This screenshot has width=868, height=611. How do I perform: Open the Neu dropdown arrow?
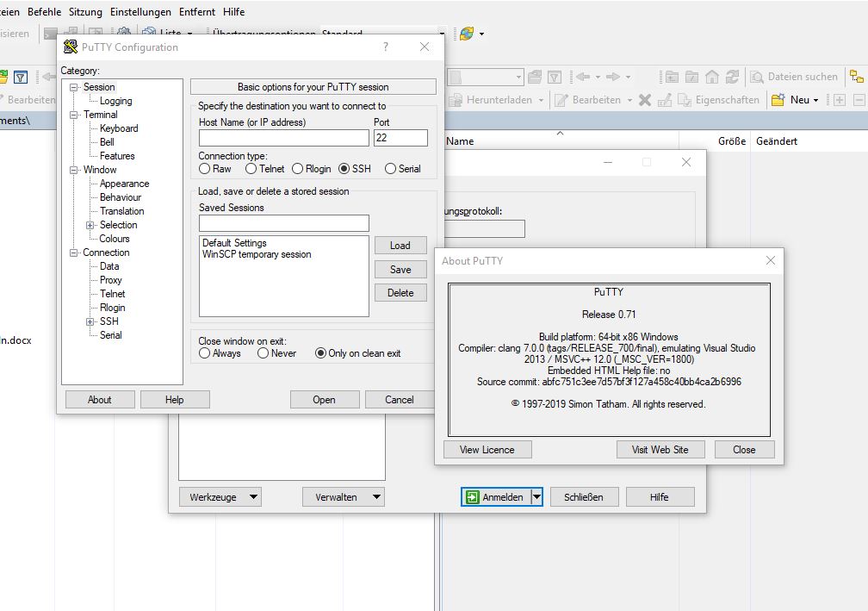click(x=816, y=100)
